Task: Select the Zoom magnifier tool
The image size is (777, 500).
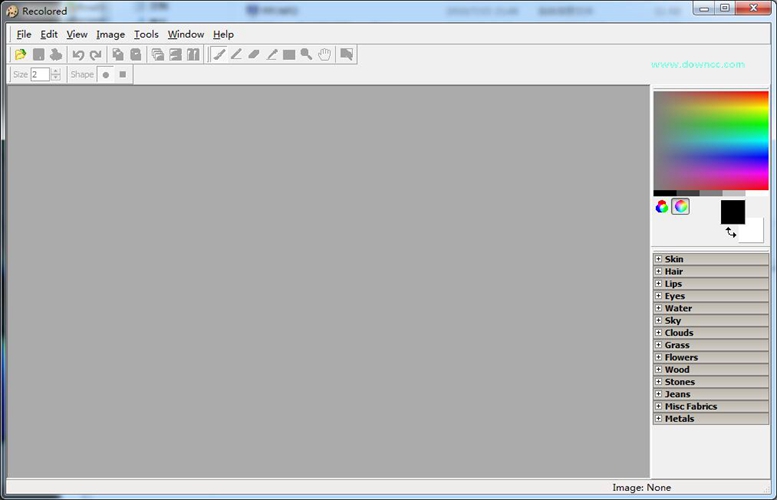Action: (x=306, y=55)
